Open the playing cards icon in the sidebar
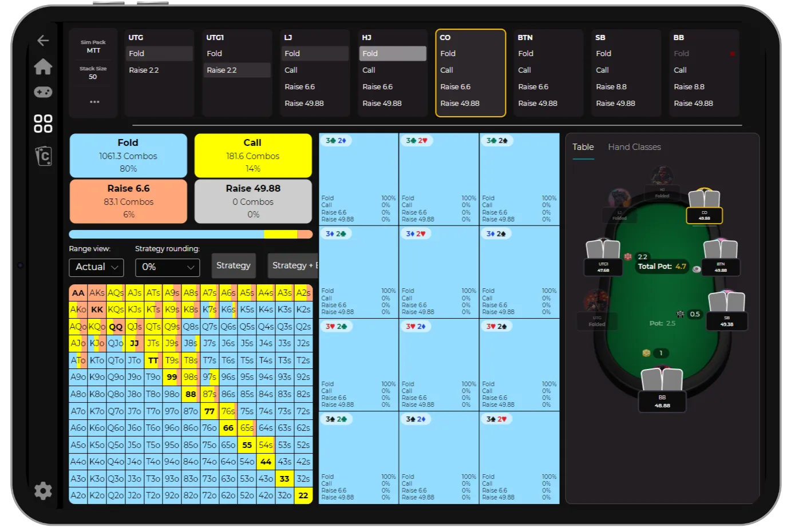 [43, 155]
